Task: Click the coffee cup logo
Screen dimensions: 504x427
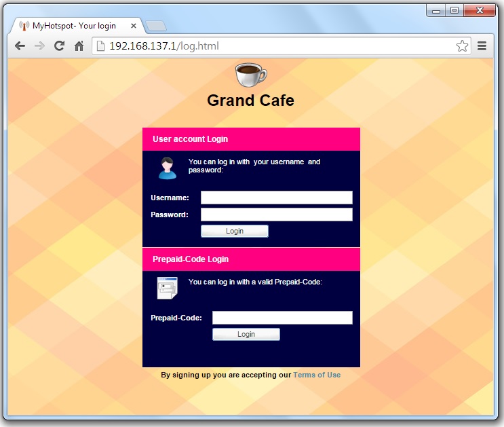Action: coord(251,75)
